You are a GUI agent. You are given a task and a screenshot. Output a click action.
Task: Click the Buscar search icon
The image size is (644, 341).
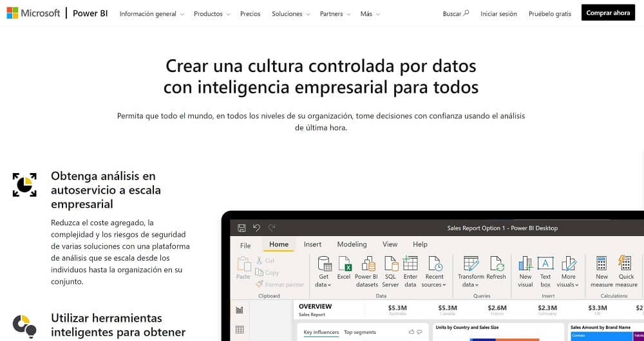(466, 13)
